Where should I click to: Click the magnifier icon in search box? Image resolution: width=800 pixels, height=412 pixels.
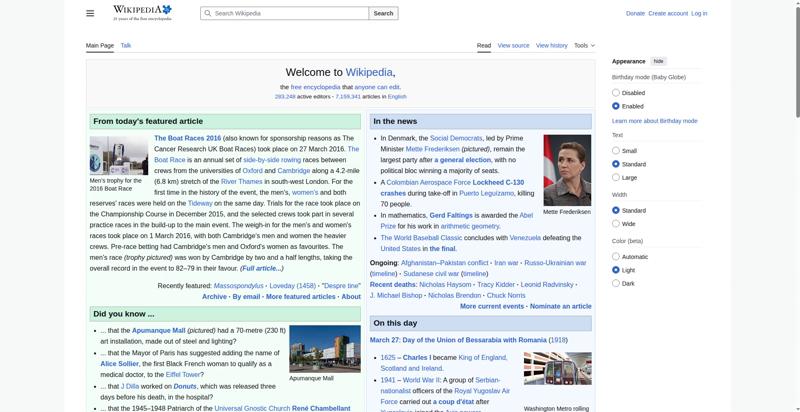[207, 13]
